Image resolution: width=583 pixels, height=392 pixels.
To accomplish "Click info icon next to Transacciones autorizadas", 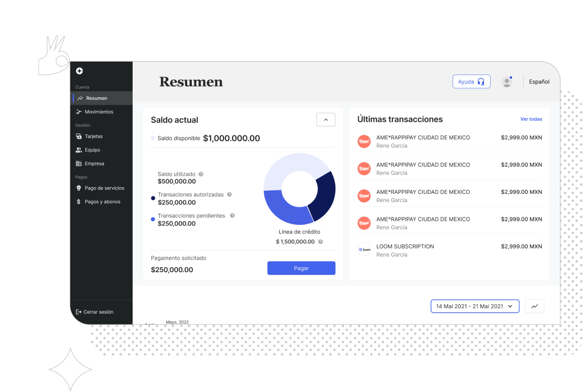I will coord(229,194).
